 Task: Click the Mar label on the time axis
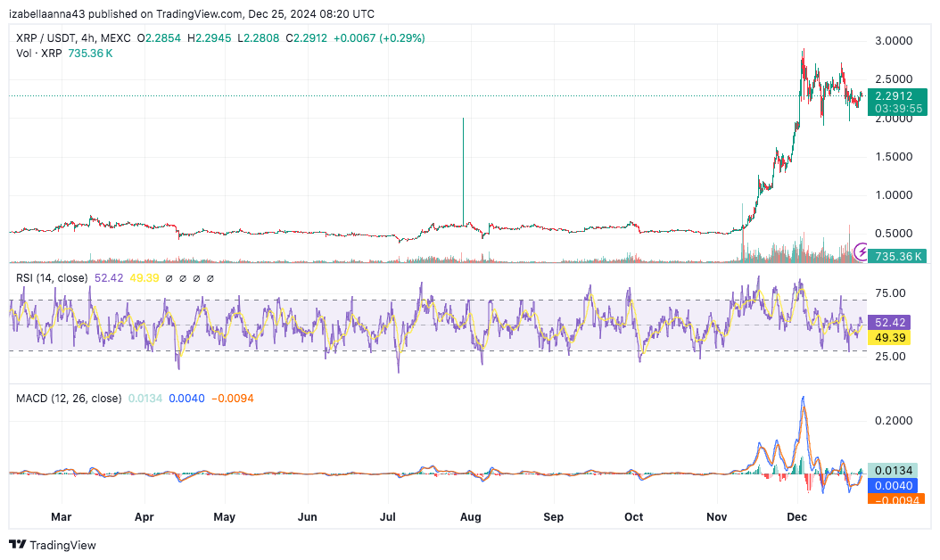[61, 516]
